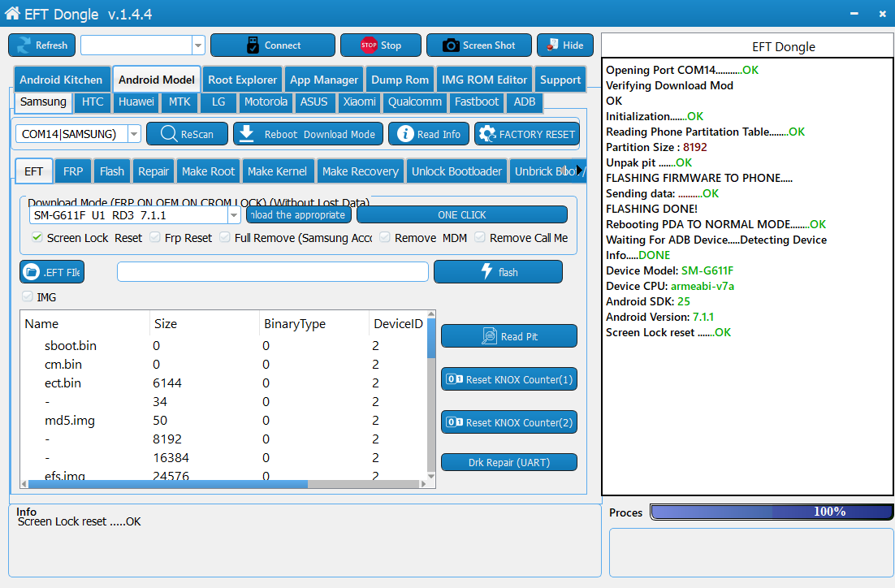Close the EFT Dongle window
This screenshot has height=588, width=895.
coord(883,14)
